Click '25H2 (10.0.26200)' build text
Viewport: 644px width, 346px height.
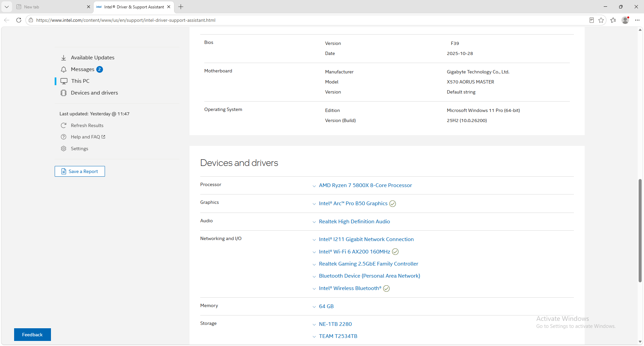[x=467, y=120]
